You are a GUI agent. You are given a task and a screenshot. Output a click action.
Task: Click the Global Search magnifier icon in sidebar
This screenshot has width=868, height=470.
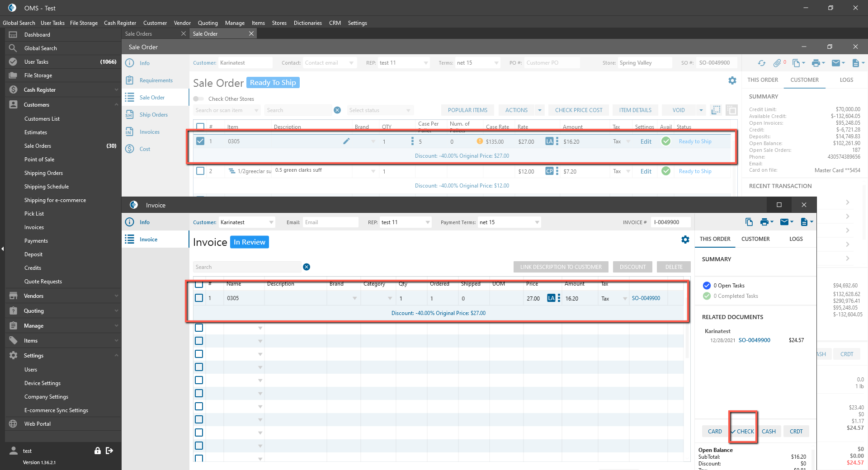(13, 48)
